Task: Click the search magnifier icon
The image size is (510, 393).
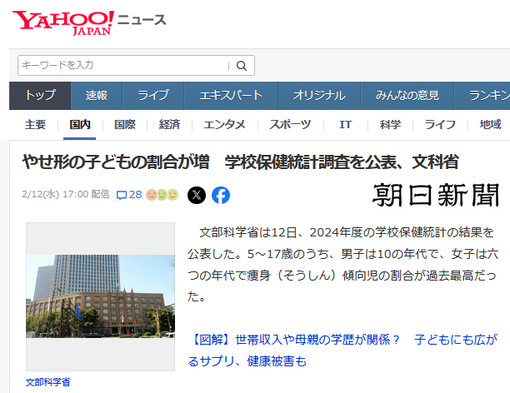Action: coord(242,66)
